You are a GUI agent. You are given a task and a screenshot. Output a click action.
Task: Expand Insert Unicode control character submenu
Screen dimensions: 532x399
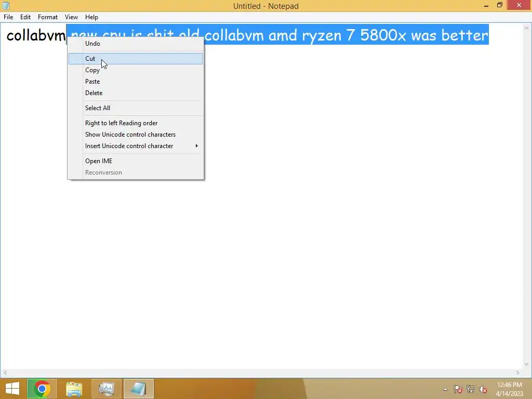pos(136,146)
